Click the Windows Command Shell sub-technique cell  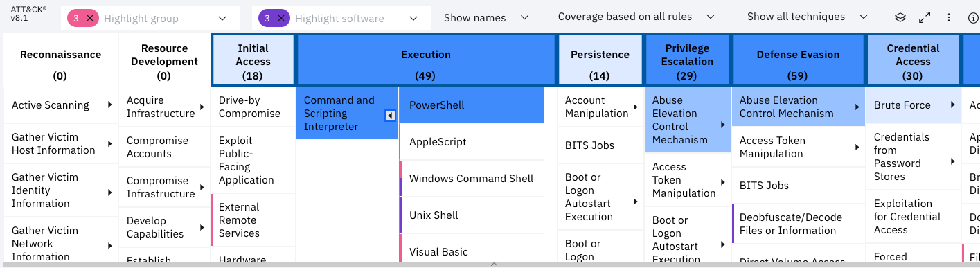(x=472, y=179)
